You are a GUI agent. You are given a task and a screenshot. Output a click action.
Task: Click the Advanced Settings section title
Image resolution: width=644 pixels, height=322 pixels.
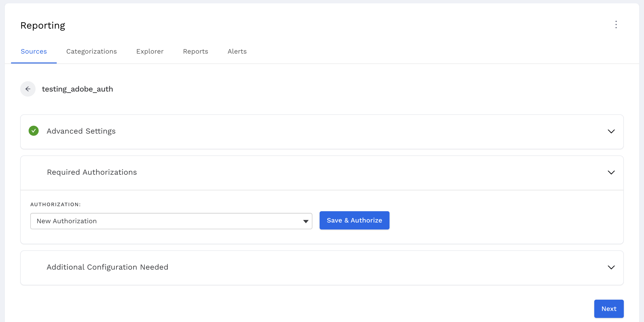coord(81,131)
